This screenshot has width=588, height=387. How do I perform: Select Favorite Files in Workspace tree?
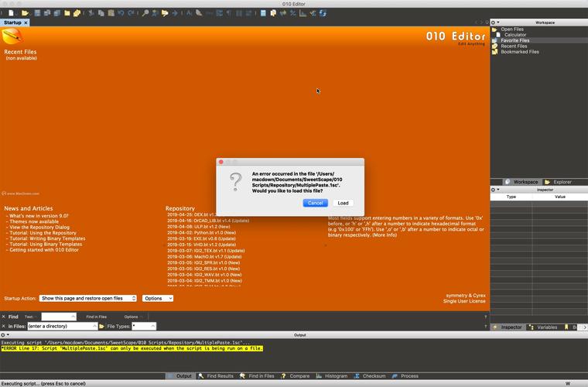pos(514,40)
